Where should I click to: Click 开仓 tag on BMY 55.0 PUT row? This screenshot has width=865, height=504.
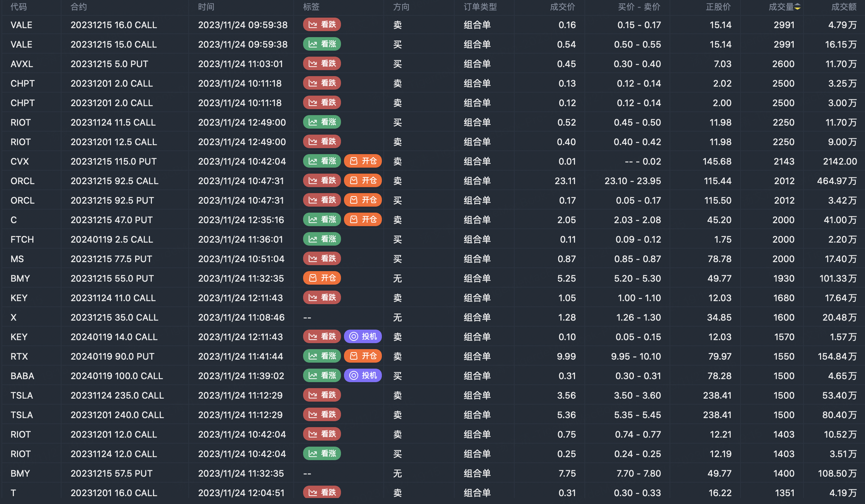322,278
